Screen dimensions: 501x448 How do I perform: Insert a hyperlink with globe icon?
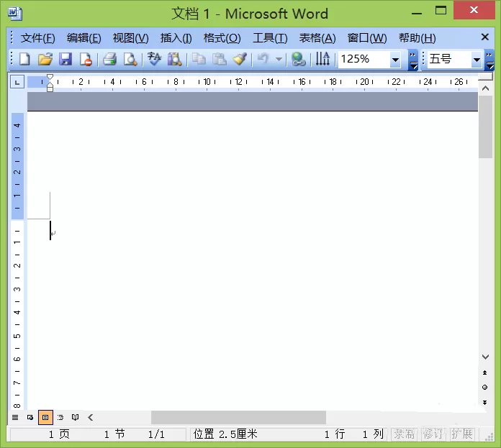(x=299, y=60)
